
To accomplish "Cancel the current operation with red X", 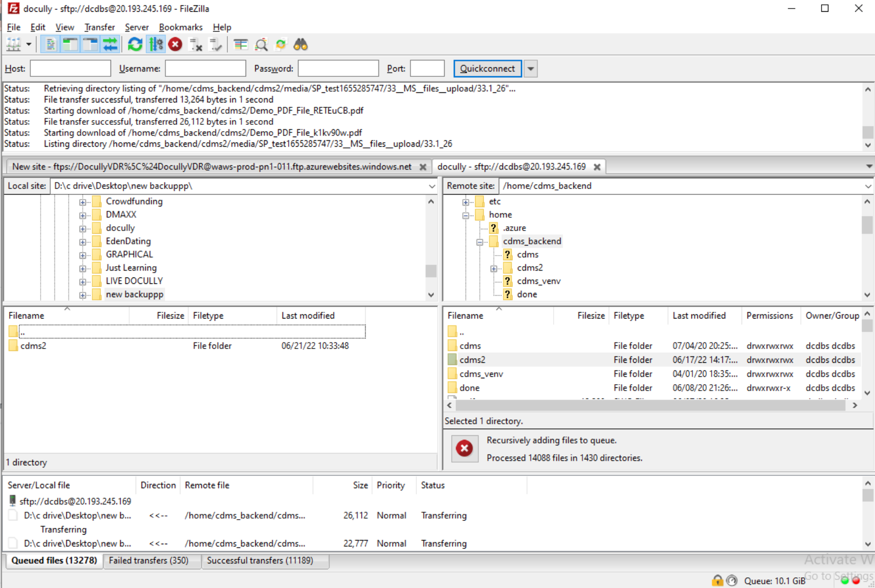I will tap(175, 45).
